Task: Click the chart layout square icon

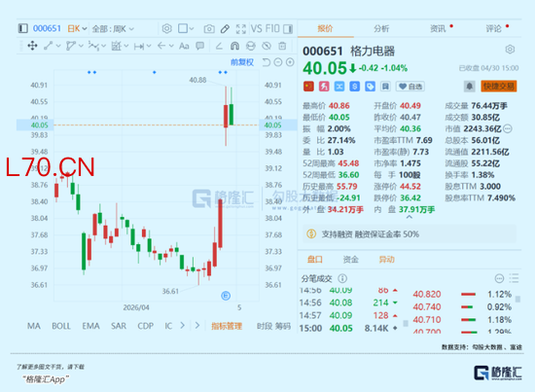Action: pyautogui.click(x=183, y=28)
